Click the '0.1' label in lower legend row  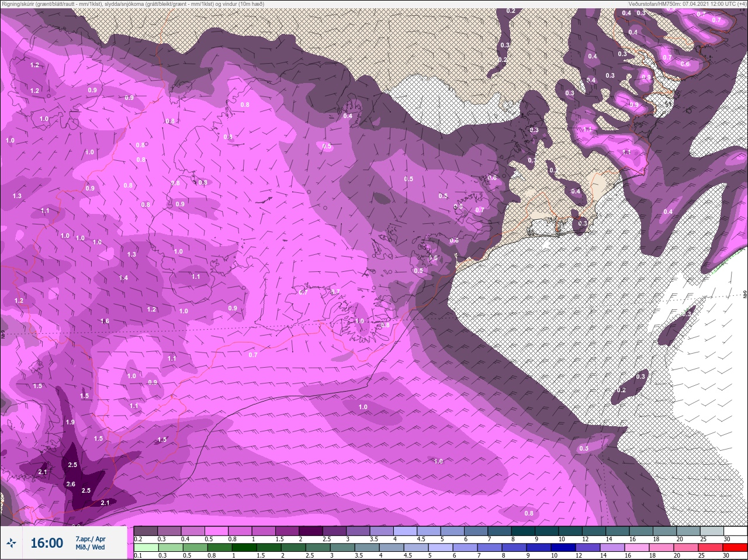tap(138, 555)
